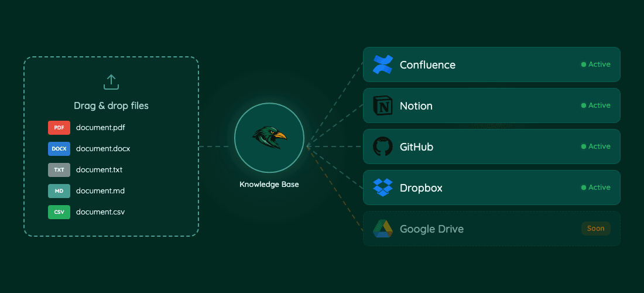The width and height of the screenshot is (644, 293).
Task: Click the teal MD file badge
Action: click(59, 191)
